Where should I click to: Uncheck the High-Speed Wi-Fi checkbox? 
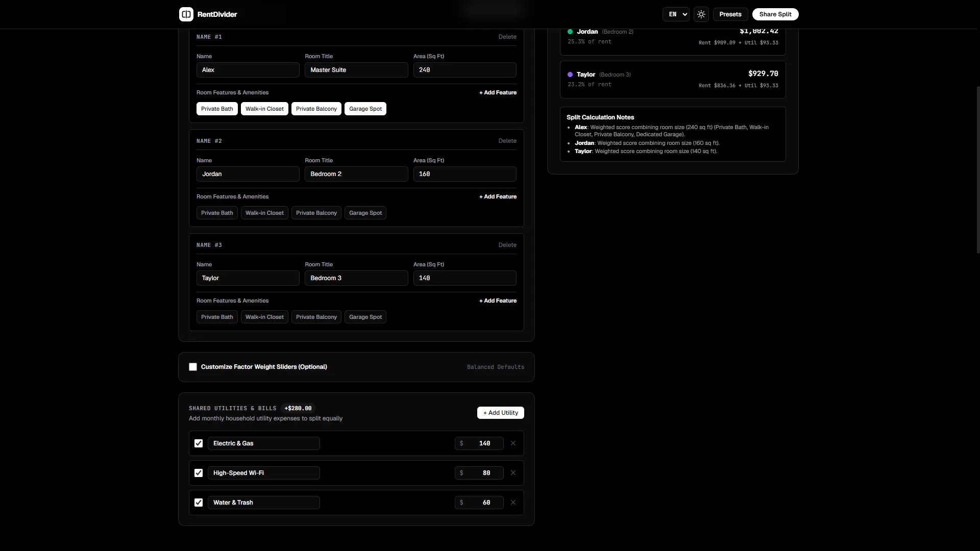pos(199,473)
